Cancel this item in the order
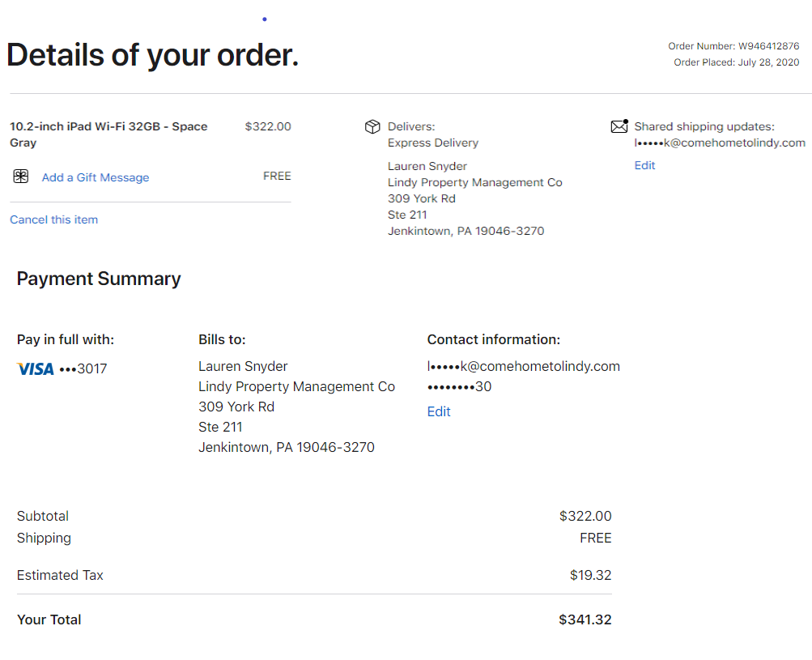 pos(53,219)
